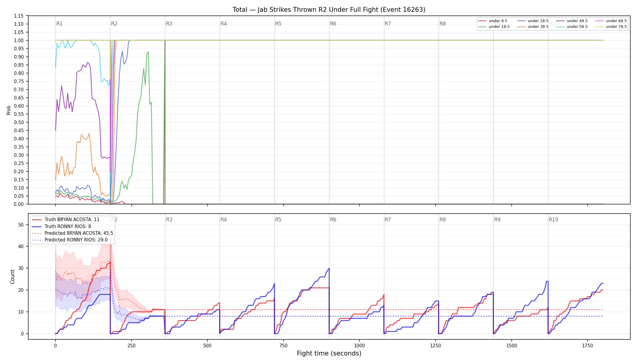
Task: Click 'Predicted BRYAN ACOSTA: 45.5' legend entry
Action: pyautogui.click(x=72, y=233)
